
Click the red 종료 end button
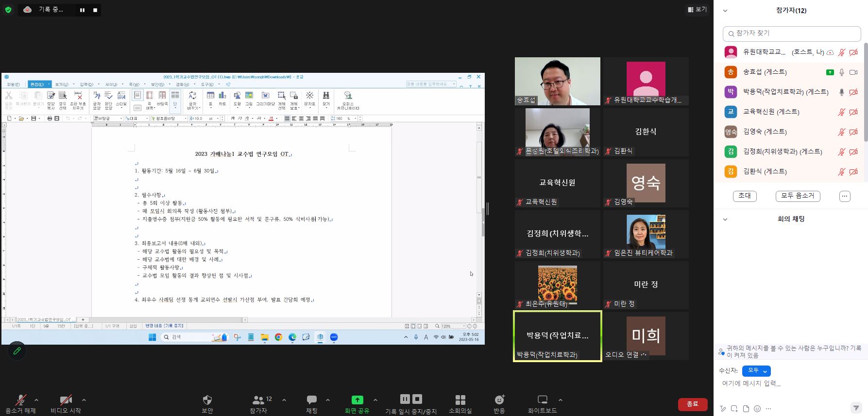692,404
